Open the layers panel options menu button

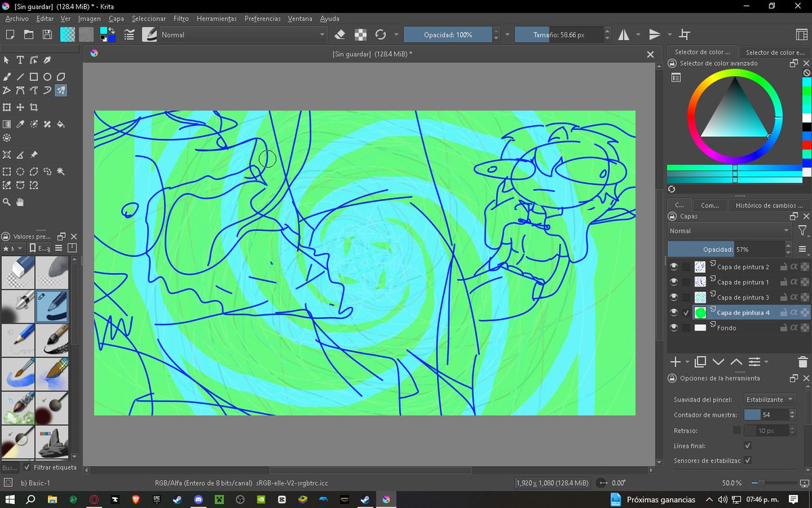pos(803,249)
